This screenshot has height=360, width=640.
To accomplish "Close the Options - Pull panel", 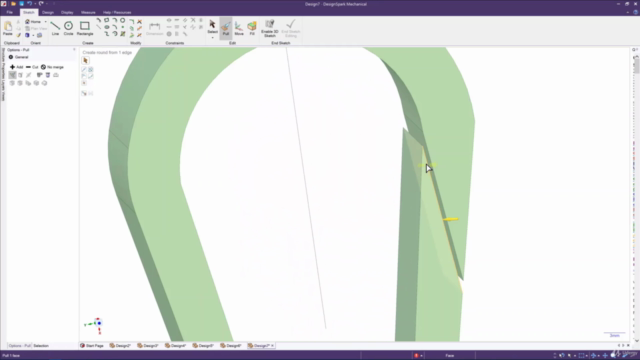I will 74,49.
